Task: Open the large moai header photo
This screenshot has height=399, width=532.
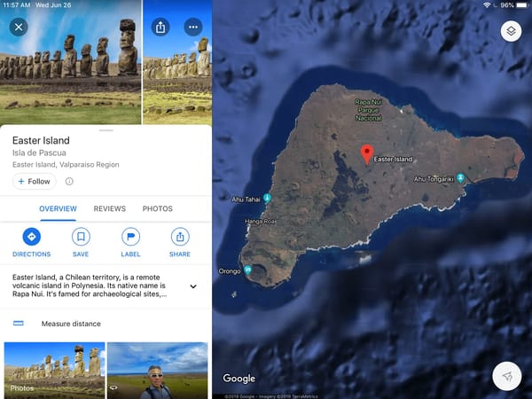Action: [71, 62]
